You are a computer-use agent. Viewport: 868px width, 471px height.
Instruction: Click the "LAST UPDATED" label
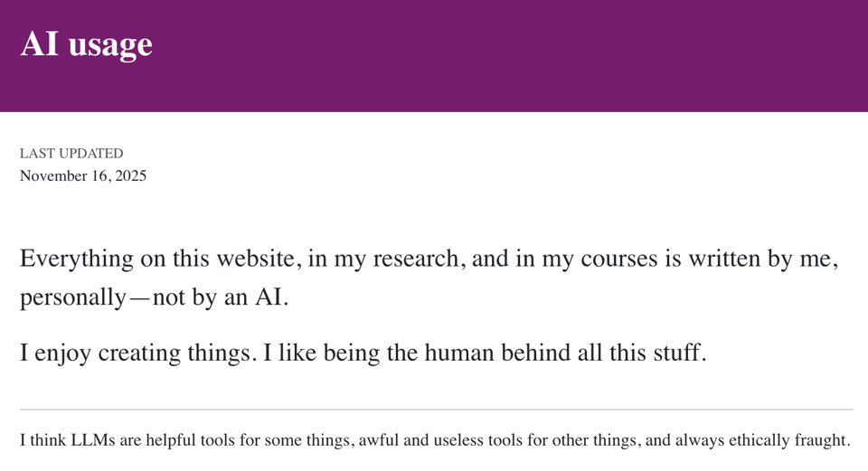click(71, 154)
